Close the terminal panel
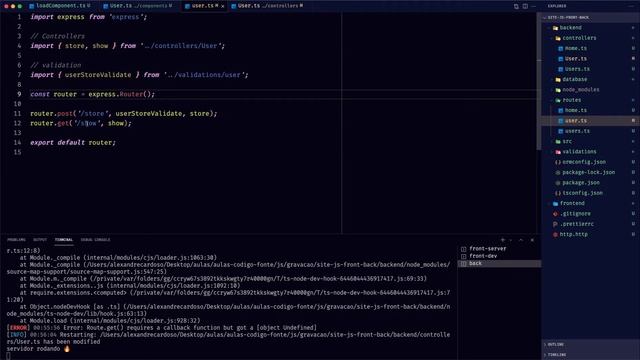640x360 pixels. (x=532, y=240)
